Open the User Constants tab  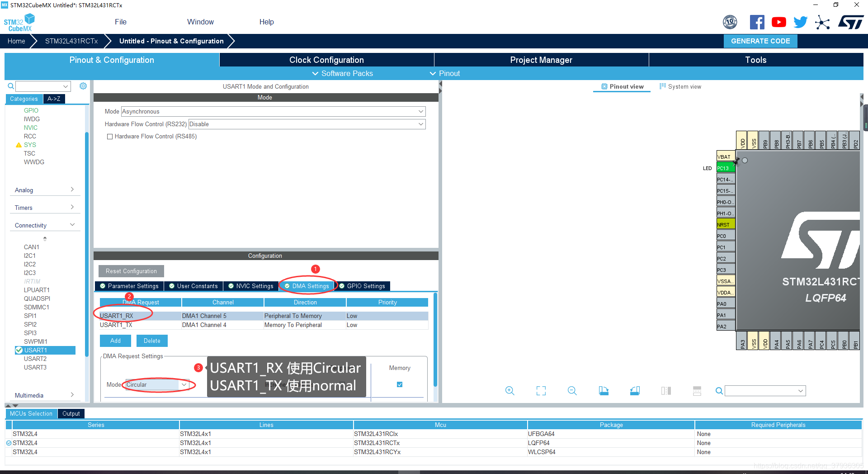(x=193, y=286)
